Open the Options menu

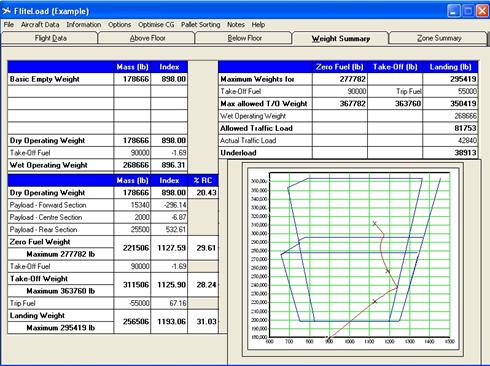pyautogui.click(x=119, y=25)
